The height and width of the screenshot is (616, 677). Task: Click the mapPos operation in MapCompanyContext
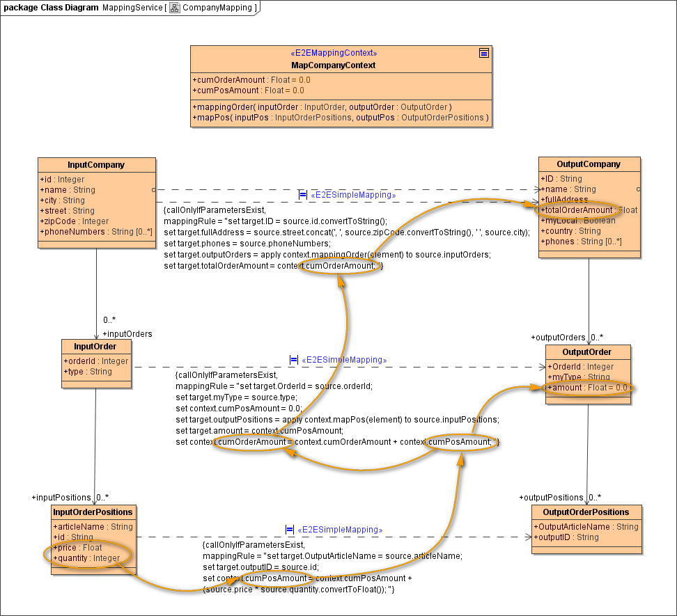click(338, 118)
